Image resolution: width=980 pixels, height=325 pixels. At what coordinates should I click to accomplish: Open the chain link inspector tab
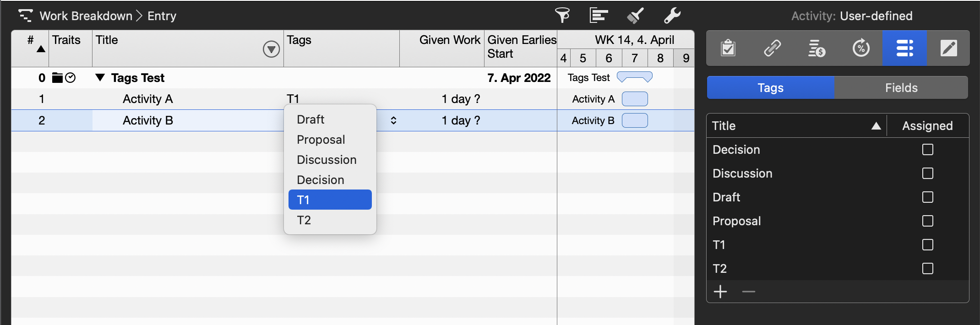(x=773, y=48)
